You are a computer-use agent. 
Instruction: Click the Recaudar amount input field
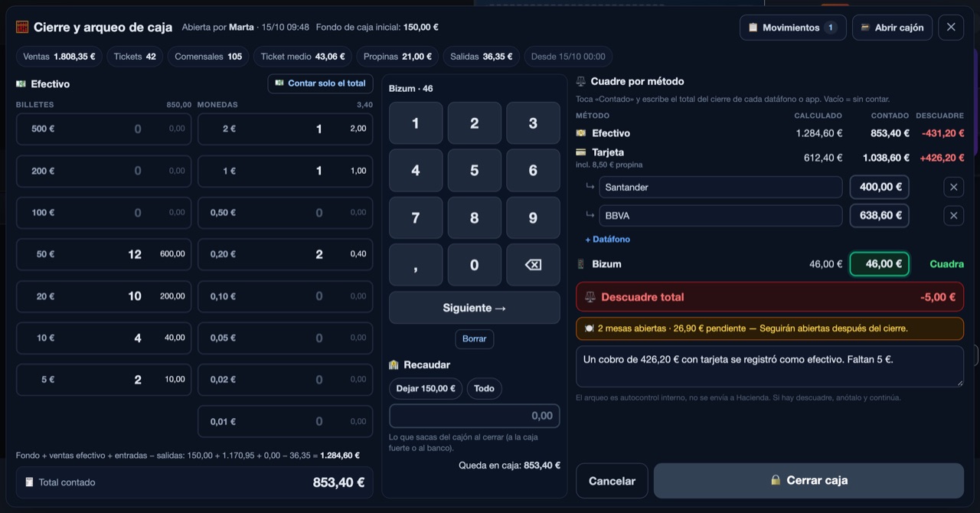click(475, 416)
